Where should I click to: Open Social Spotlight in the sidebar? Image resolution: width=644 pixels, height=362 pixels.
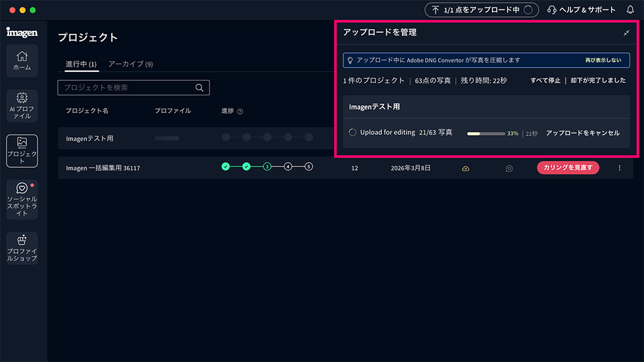[21, 199]
